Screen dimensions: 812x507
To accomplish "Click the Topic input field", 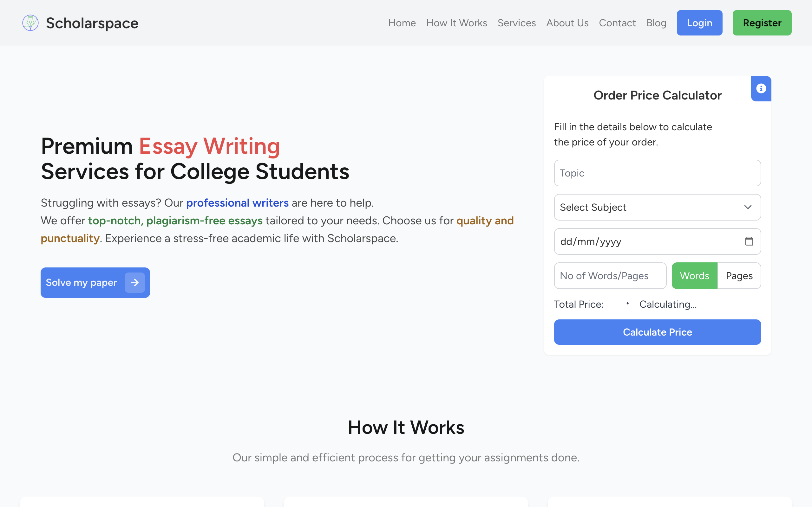I will [657, 173].
